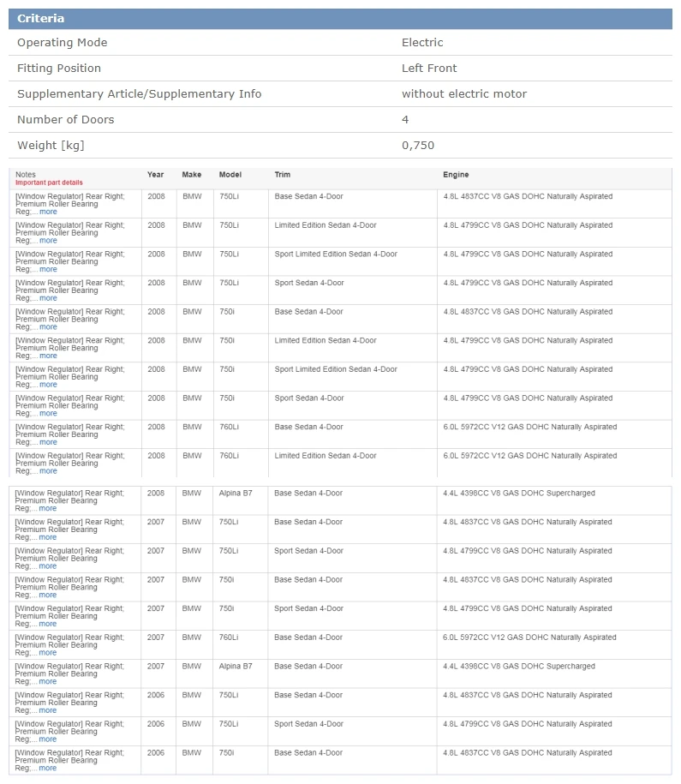The height and width of the screenshot is (784, 681).
Task: Click the 'Notes' column header
Action: pos(26,175)
